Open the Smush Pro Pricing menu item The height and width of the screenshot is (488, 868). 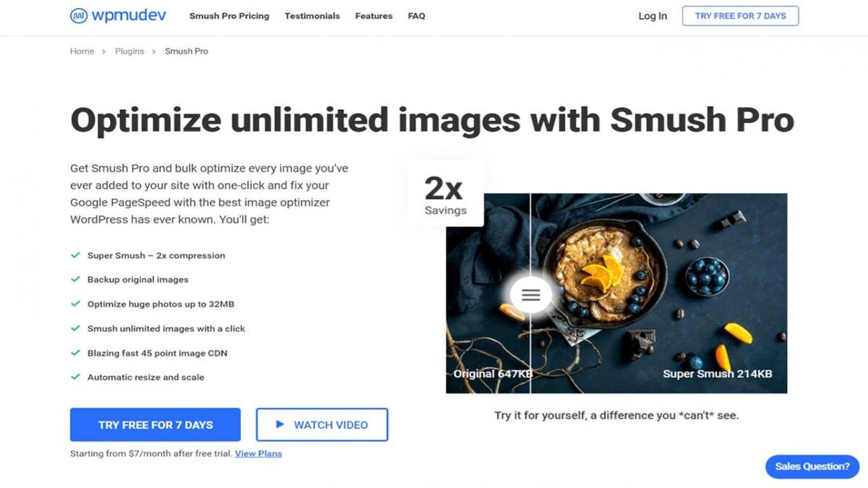tap(229, 16)
